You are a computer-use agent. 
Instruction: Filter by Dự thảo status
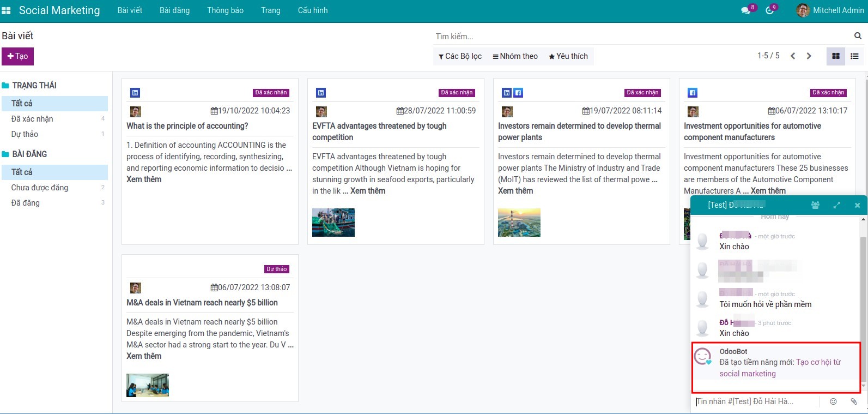pyautogui.click(x=25, y=134)
